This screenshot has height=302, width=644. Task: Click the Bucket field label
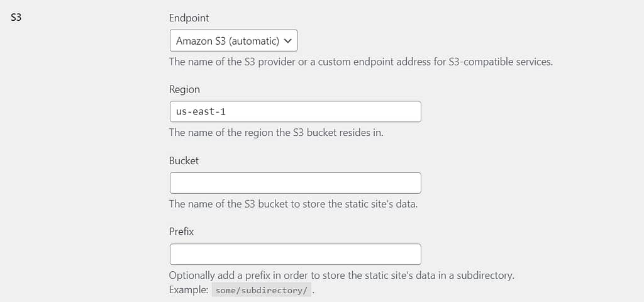click(x=184, y=160)
